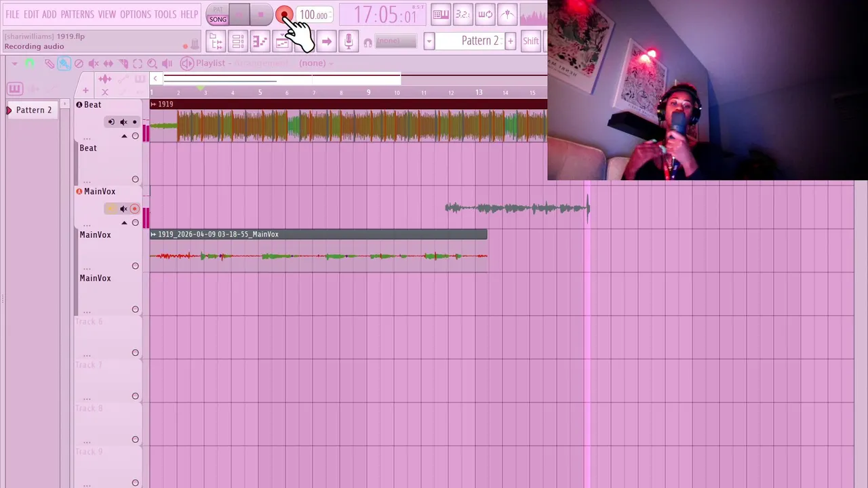
Task: Click the waveform icon above track headers
Action: click(104, 79)
